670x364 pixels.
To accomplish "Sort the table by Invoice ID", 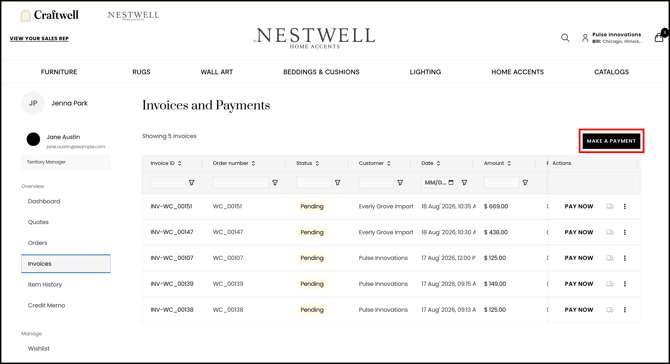I will click(x=179, y=163).
